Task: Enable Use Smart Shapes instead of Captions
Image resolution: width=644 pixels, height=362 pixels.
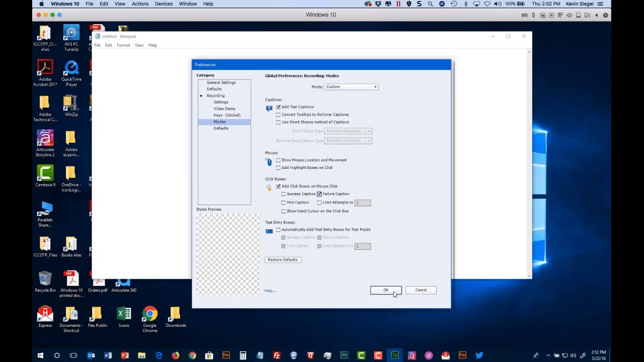Action: (x=278, y=122)
